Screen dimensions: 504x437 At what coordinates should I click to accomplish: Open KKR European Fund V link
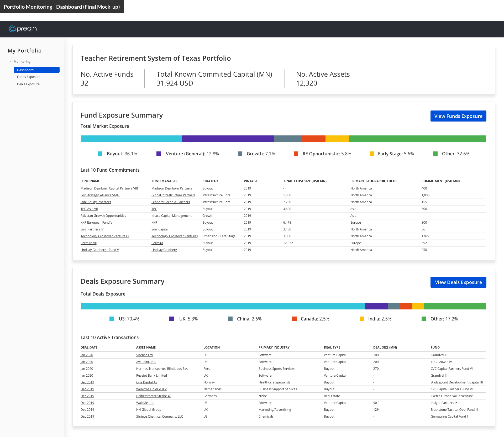(x=96, y=223)
